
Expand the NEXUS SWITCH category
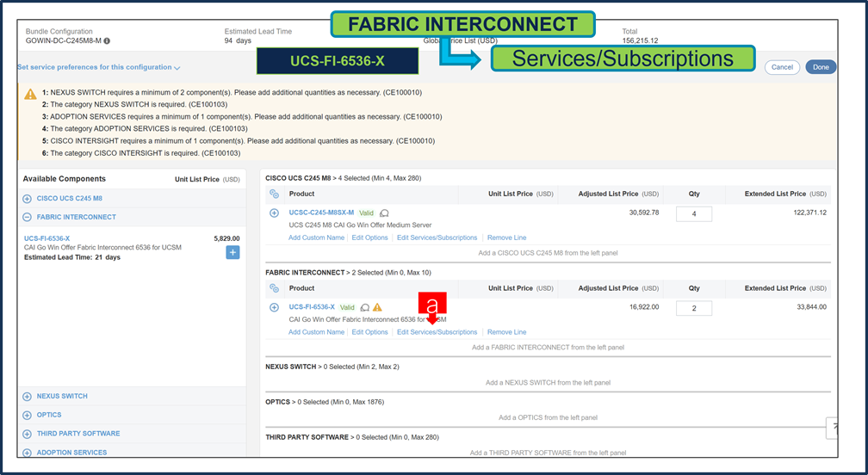pos(28,397)
